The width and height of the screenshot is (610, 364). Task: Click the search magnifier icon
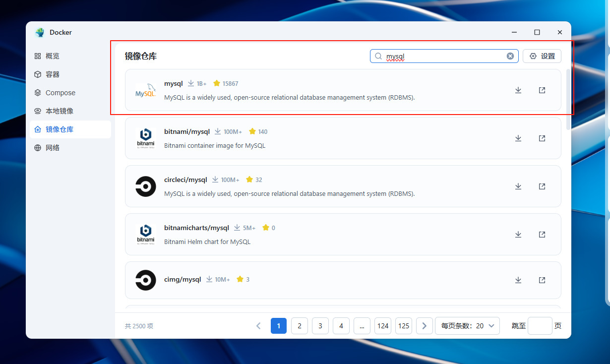coord(378,56)
